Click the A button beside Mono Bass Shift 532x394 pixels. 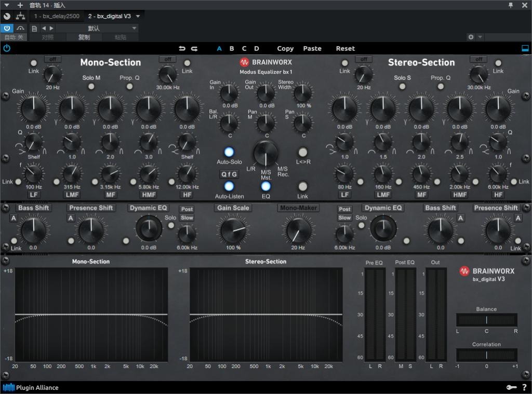click(14, 218)
